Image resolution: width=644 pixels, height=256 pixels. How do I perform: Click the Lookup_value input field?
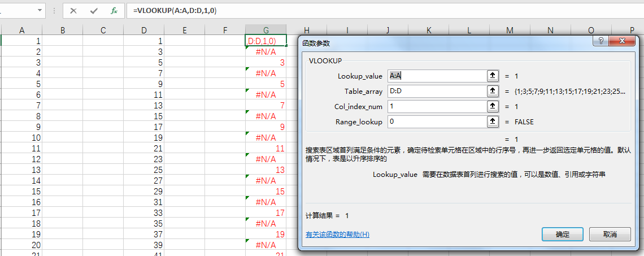436,76
